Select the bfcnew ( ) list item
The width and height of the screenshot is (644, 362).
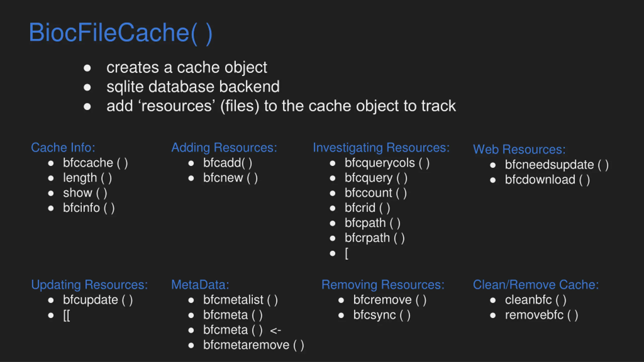point(230,178)
